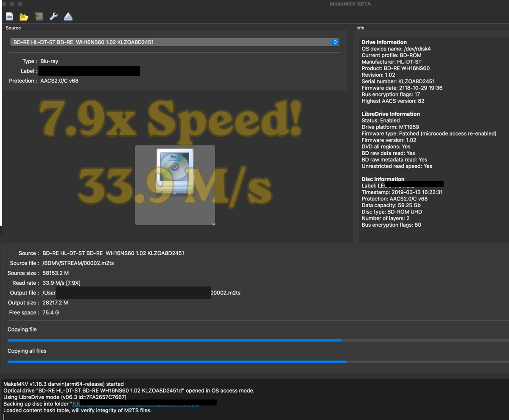
Task: Click the Info panel heading
Action: 360,28
